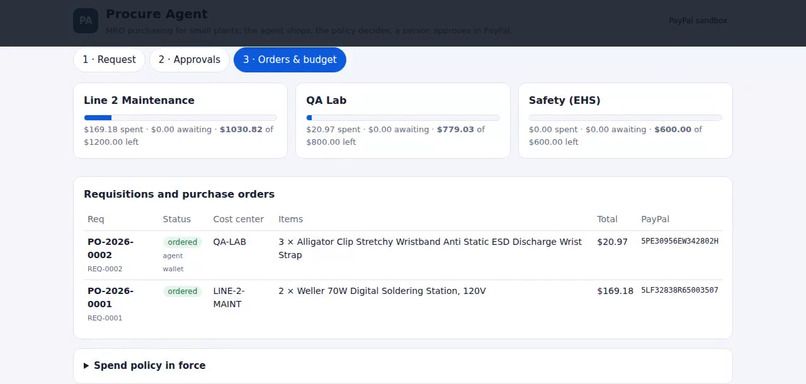Click the ordered badge for PO-2026-0002
The height and width of the screenshot is (384, 806).
[182, 242]
